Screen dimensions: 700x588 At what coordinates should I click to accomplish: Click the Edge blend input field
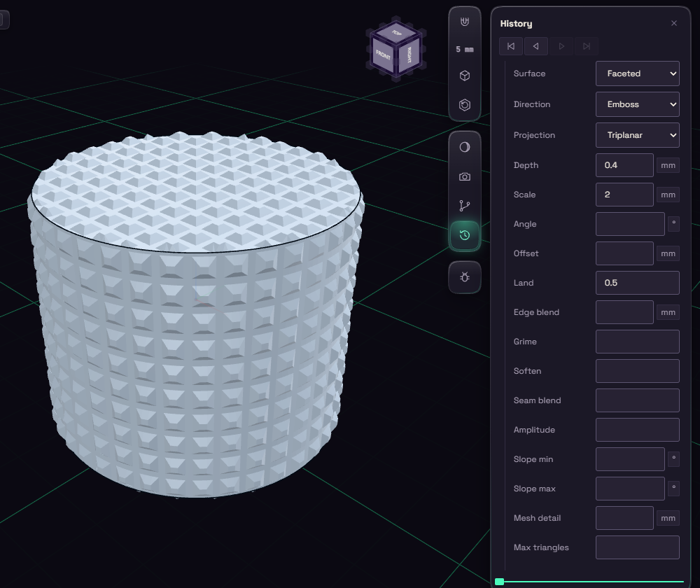pyautogui.click(x=624, y=312)
